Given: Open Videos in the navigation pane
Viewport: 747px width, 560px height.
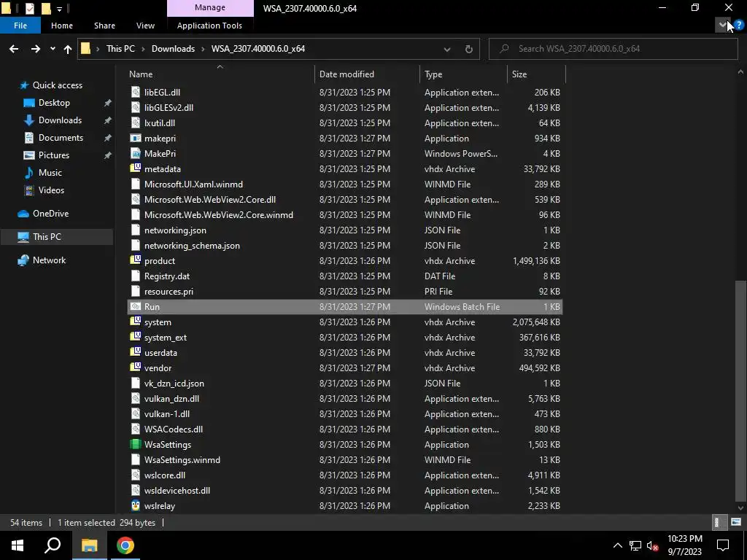Looking at the screenshot, I should point(51,190).
